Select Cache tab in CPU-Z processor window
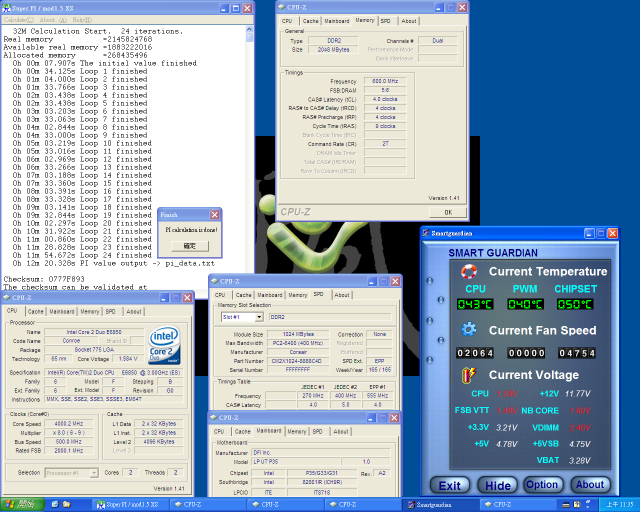This screenshot has height=512, width=640. (x=36, y=312)
